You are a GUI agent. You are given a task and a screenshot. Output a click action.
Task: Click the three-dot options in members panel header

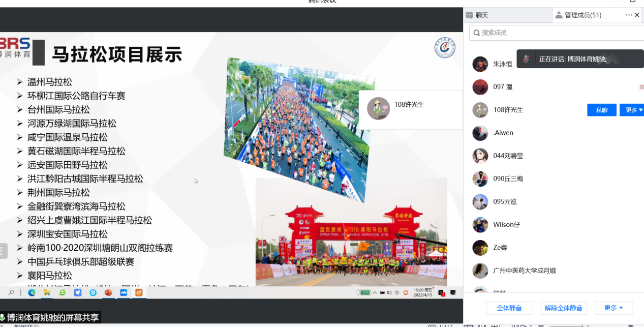click(x=629, y=15)
